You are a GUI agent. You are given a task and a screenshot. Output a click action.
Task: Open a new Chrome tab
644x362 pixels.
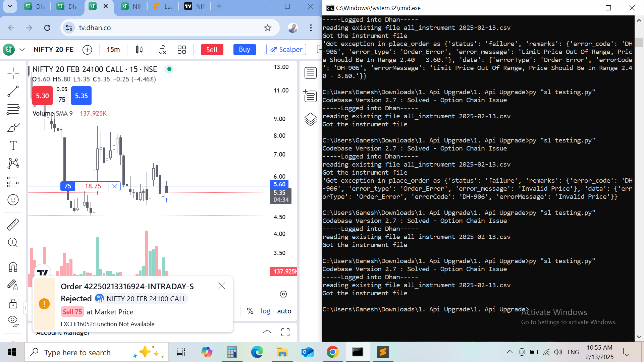point(219,6)
